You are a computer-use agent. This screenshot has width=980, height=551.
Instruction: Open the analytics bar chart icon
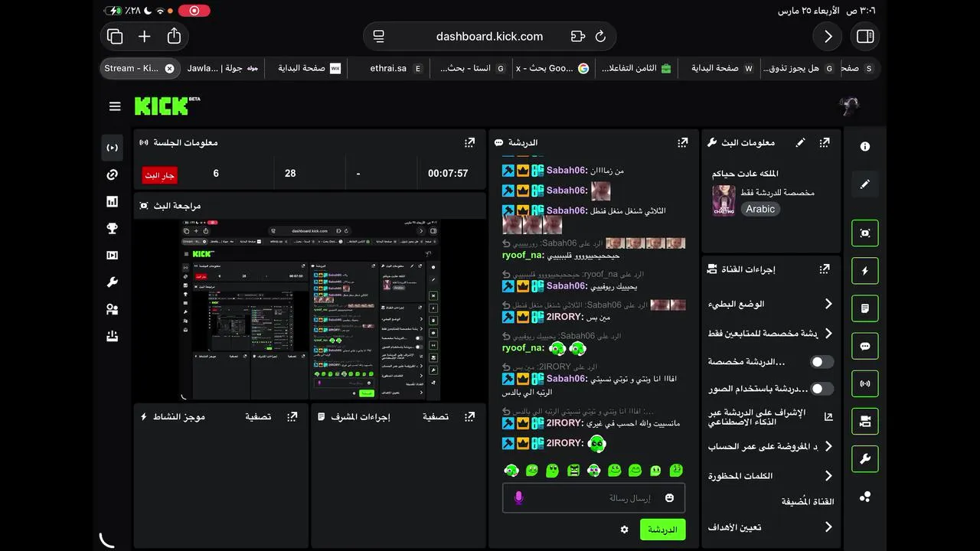[x=113, y=201]
